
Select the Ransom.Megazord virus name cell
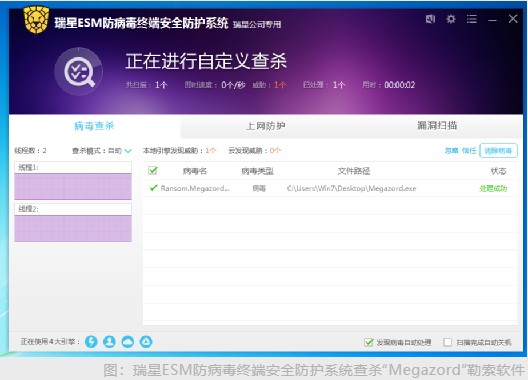(195, 188)
